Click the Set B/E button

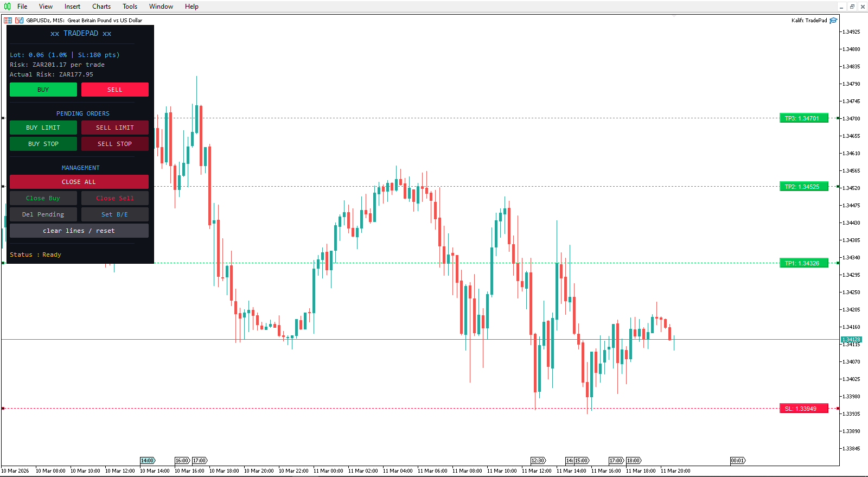point(114,214)
